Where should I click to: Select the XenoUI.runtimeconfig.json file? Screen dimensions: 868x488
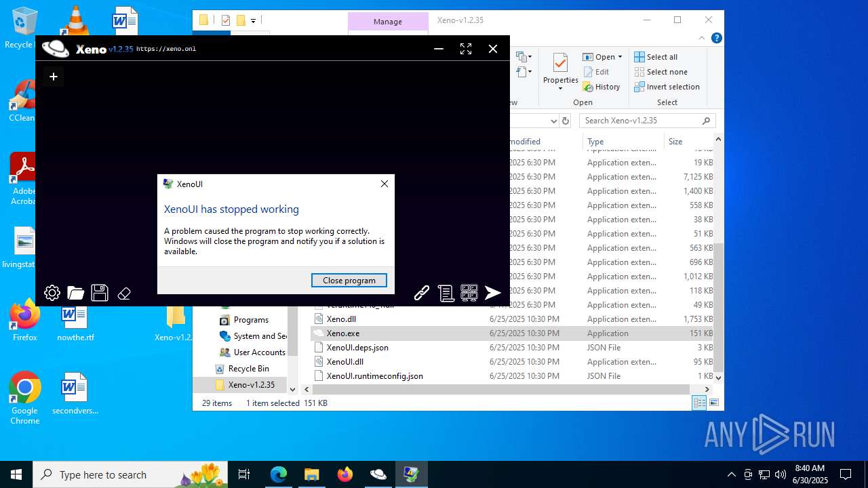click(513, 376)
